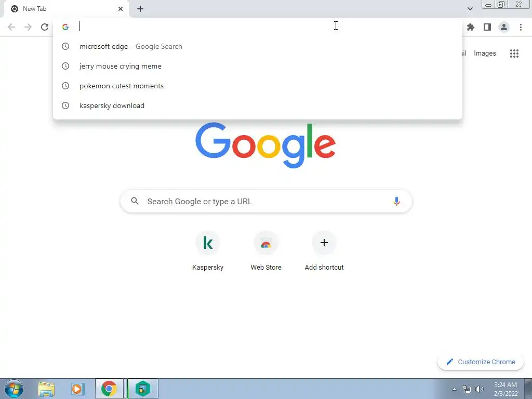Open the profile avatar menu
This screenshot has height=399, width=532.
(504, 27)
